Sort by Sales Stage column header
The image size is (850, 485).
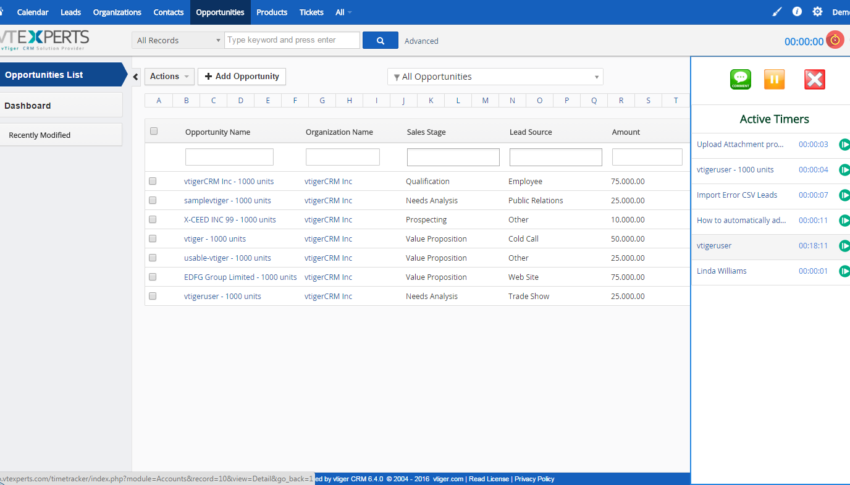[426, 132]
